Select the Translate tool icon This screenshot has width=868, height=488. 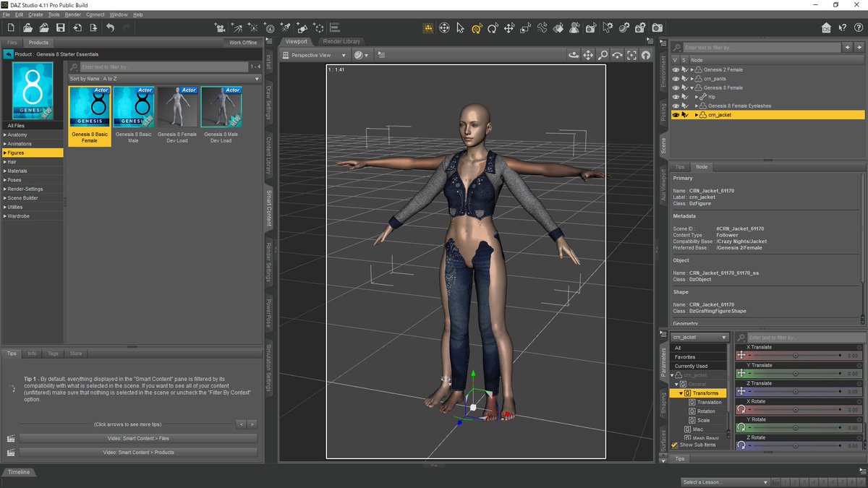pos(509,27)
